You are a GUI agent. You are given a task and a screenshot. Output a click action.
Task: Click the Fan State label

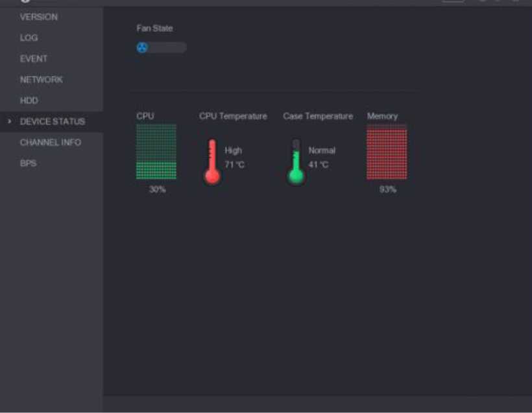pyautogui.click(x=154, y=28)
